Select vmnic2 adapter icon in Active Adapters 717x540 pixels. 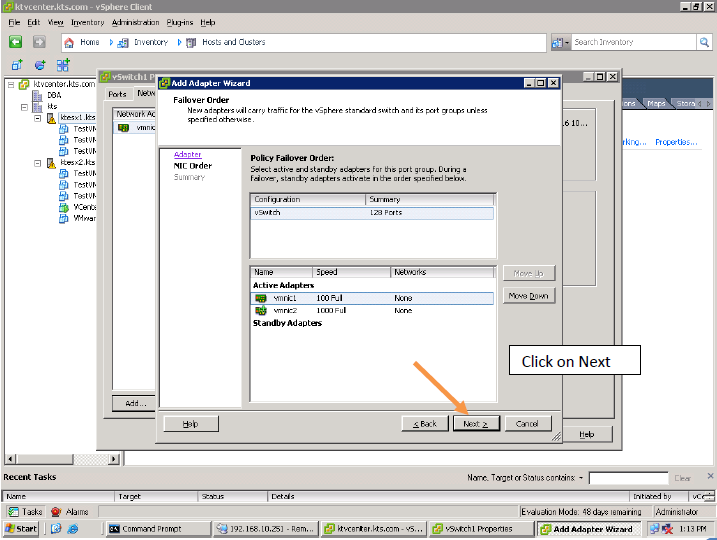coord(261,310)
